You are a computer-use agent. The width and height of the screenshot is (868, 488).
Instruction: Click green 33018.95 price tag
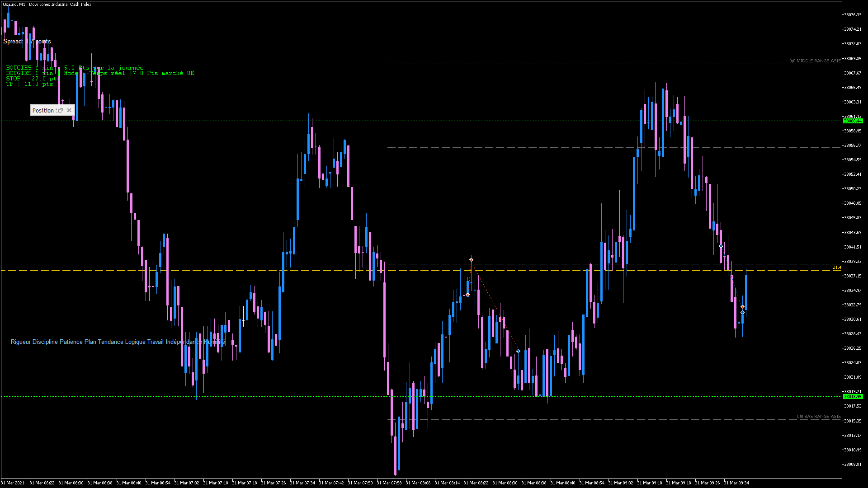(853, 397)
